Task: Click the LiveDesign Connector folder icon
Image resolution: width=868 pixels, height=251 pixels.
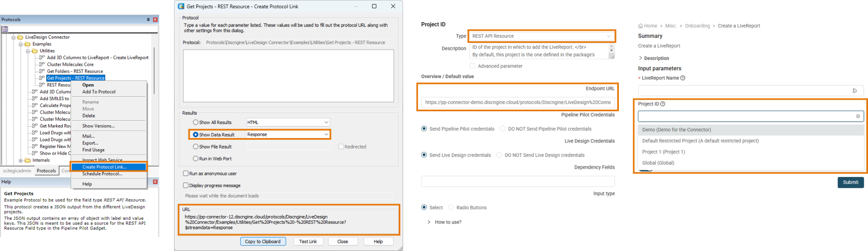Action: (x=21, y=37)
